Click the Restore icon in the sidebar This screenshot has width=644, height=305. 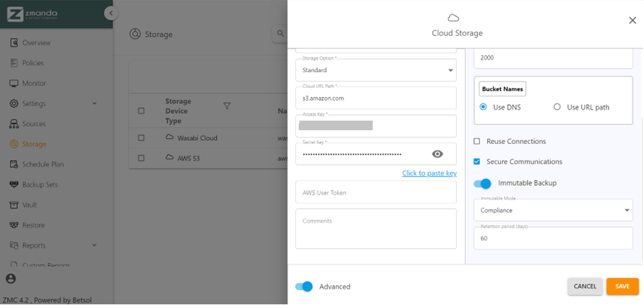(14, 225)
